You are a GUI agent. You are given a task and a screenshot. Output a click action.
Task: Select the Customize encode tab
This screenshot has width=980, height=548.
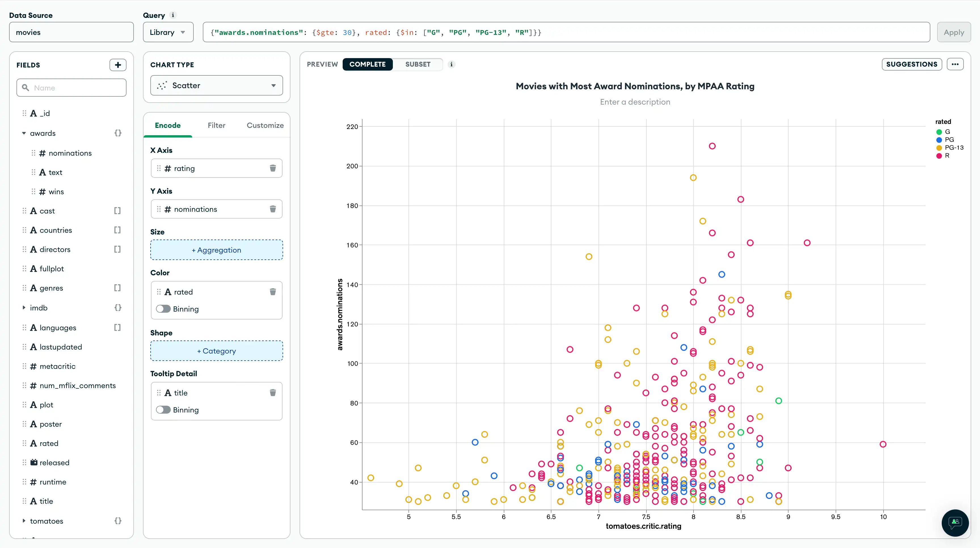click(x=265, y=125)
